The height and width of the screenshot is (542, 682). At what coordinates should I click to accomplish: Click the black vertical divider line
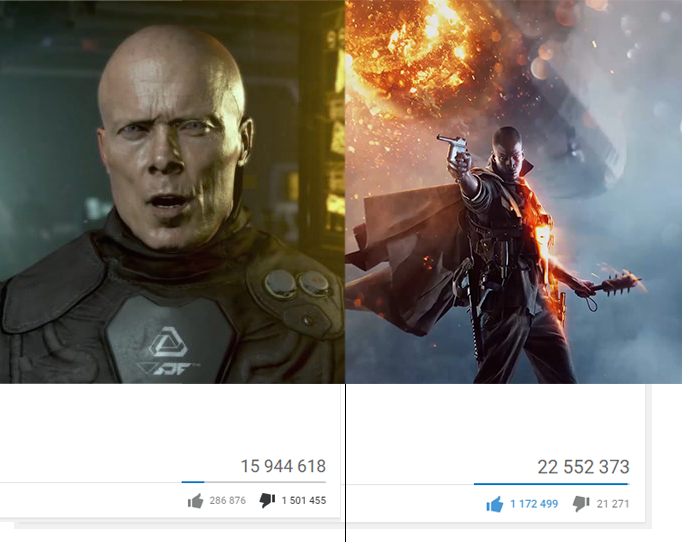345,463
